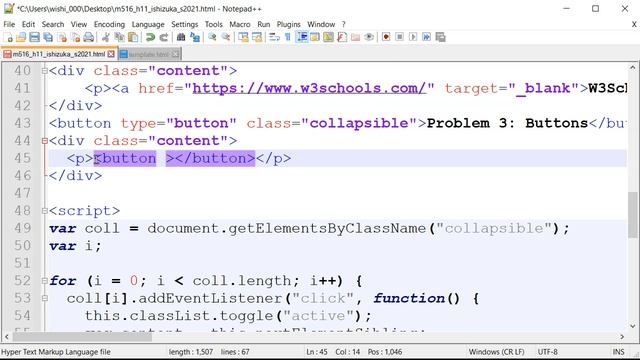Open the Settings menu
This screenshot has height=360, width=640.
pyautogui.click(x=184, y=24)
